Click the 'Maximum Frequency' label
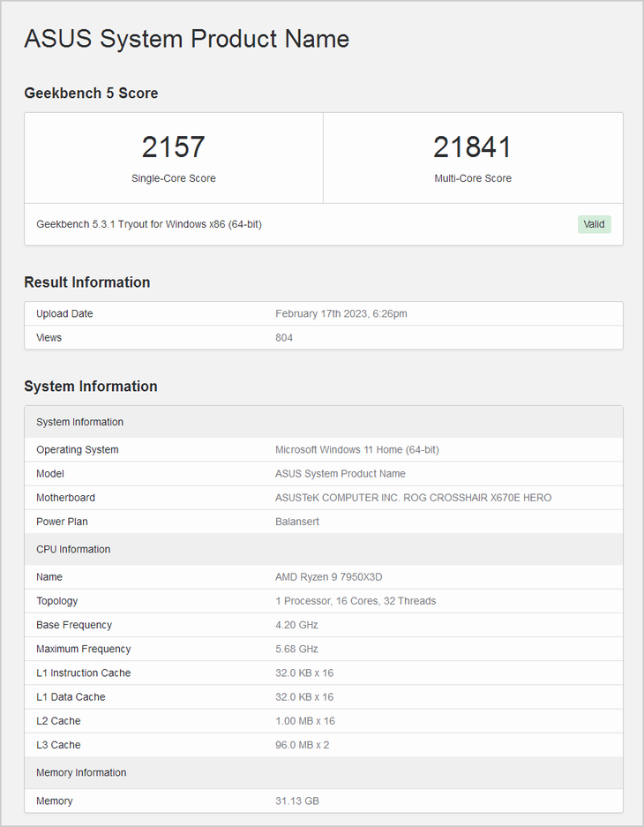 pyautogui.click(x=83, y=650)
